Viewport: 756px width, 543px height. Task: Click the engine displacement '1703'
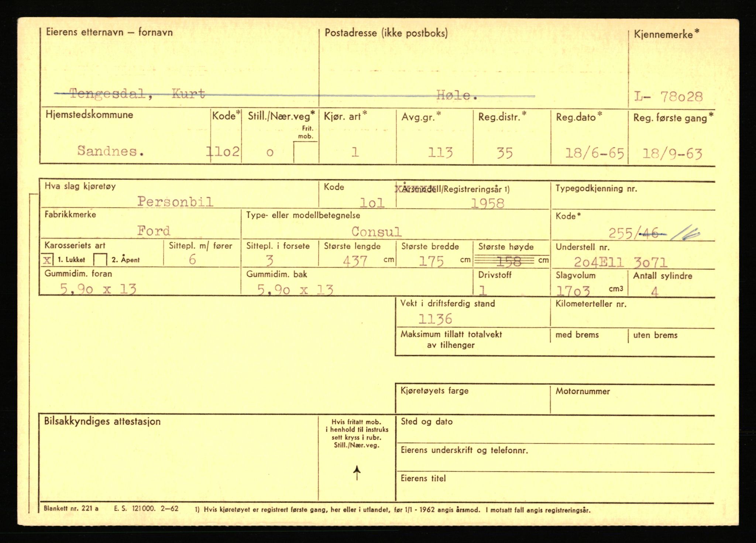pos(573,291)
